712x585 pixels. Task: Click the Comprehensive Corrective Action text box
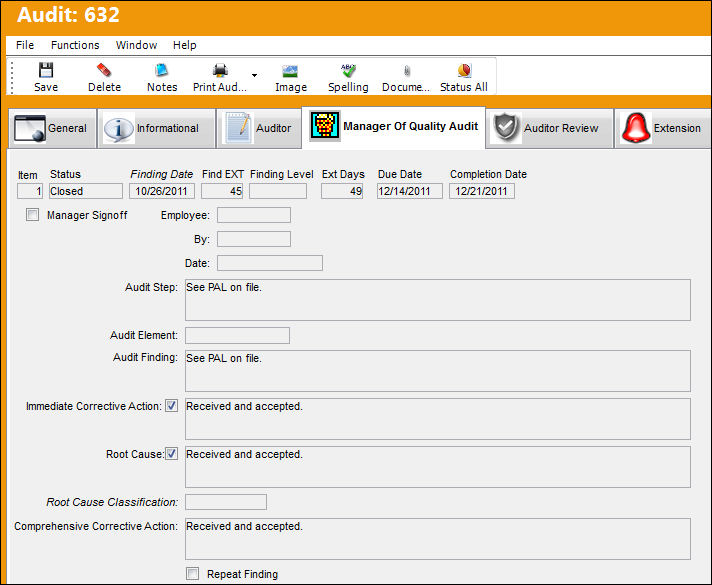click(438, 539)
